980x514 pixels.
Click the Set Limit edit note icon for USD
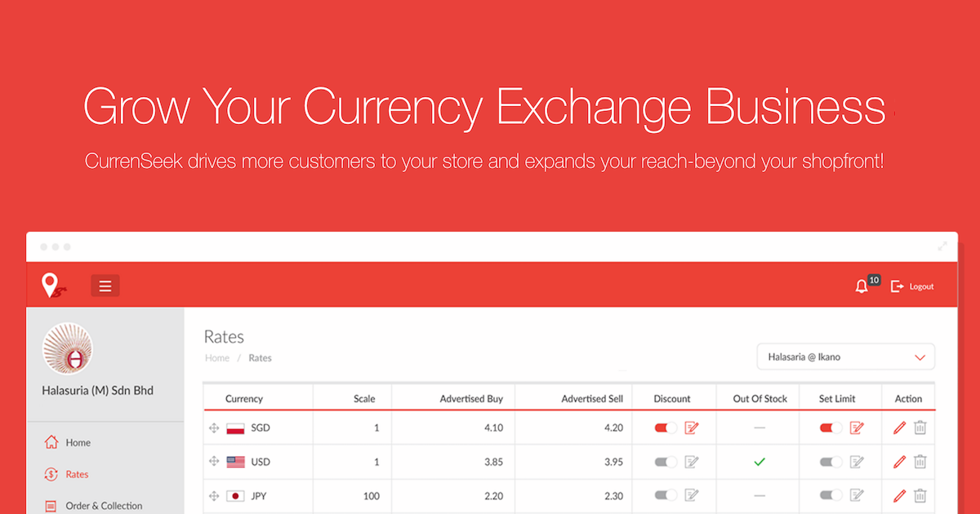(857, 462)
